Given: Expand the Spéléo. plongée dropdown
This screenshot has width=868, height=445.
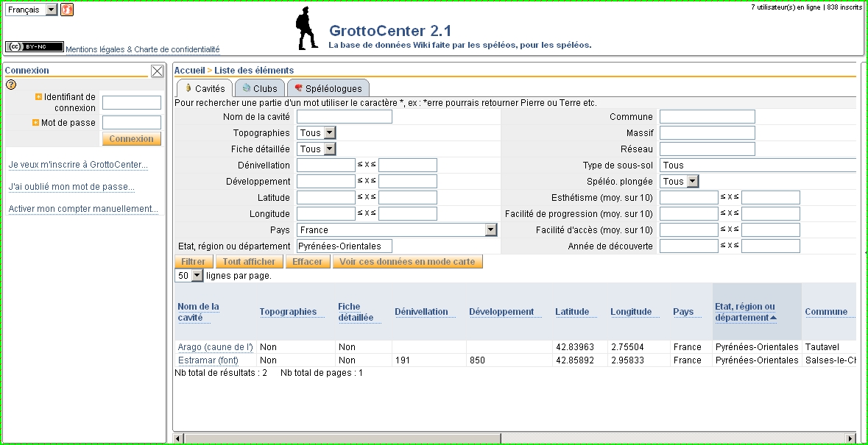Looking at the screenshot, I should coord(680,182).
